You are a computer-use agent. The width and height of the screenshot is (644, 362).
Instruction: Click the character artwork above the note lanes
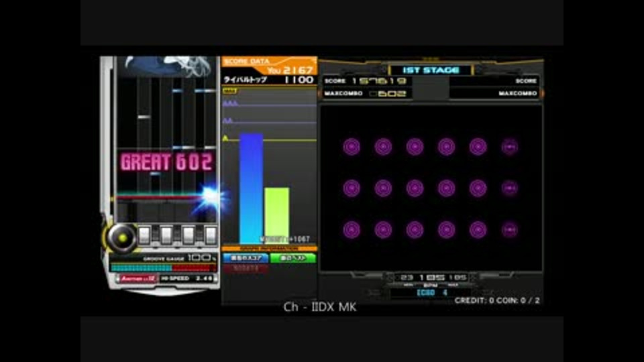click(x=167, y=66)
